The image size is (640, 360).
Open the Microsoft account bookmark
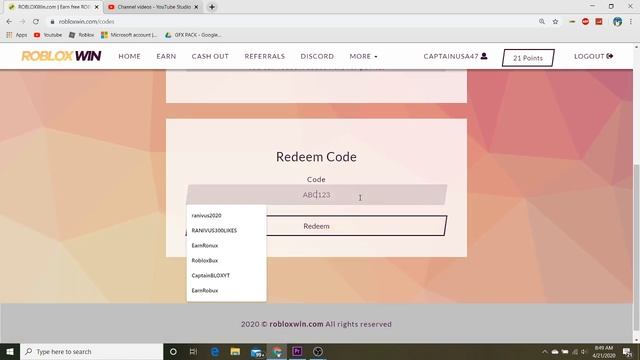[x=129, y=35]
